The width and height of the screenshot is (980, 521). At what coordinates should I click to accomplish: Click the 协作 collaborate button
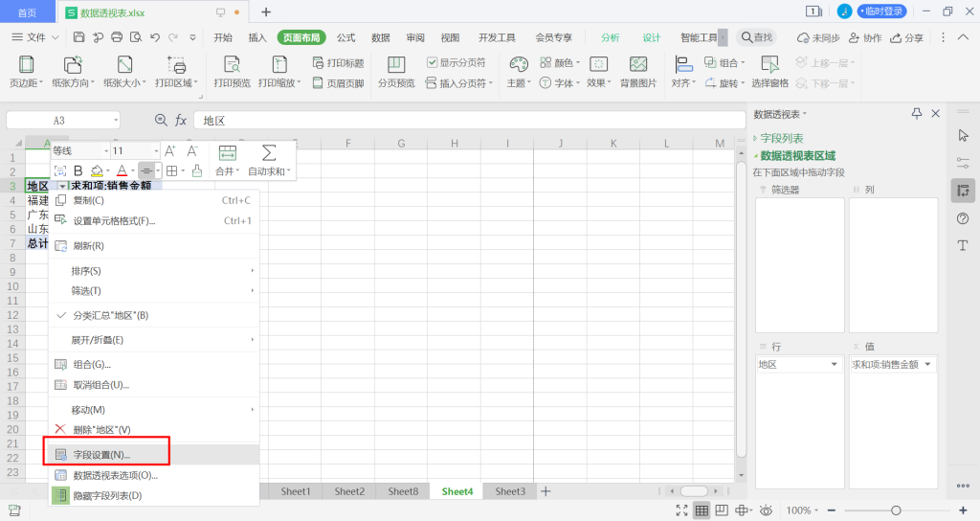click(865, 37)
